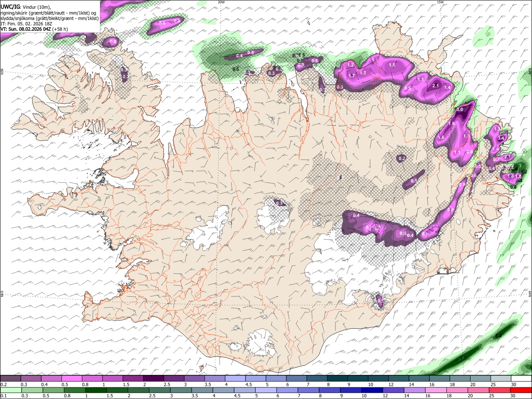Click the 0.2 value in the eastern highlands
This screenshot has width=532, height=399.
click(401, 158)
